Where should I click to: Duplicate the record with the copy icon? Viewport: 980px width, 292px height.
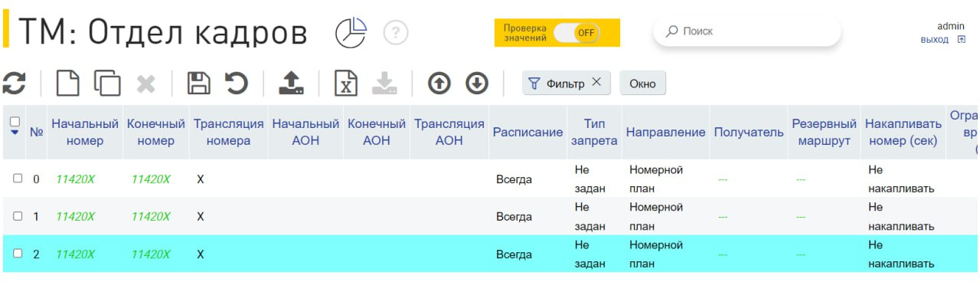point(107,83)
